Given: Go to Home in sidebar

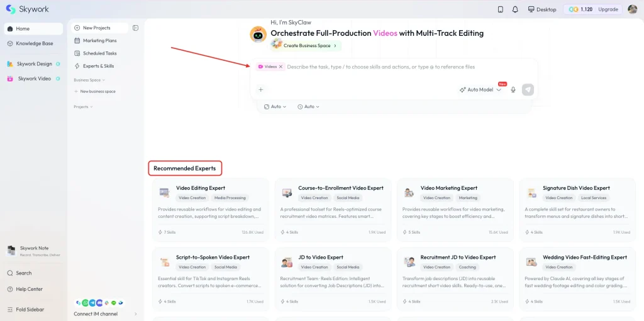Looking at the screenshot, I should point(34,29).
